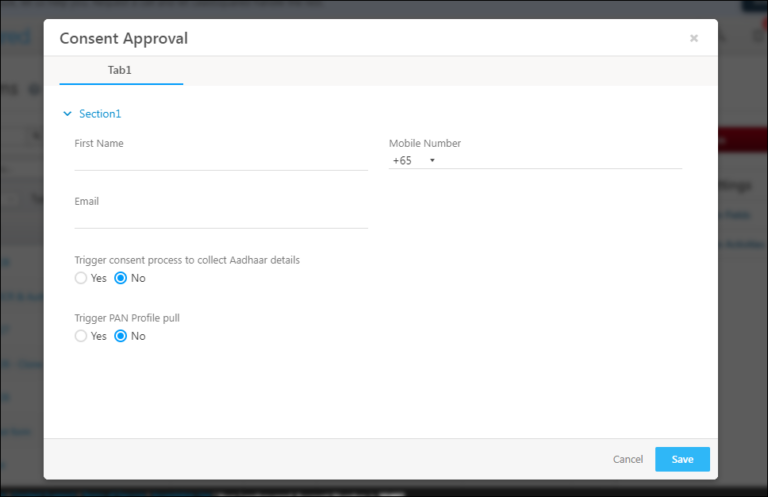Click the dropdown arrow next to +65
This screenshot has height=497, width=768.
(432, 160)
